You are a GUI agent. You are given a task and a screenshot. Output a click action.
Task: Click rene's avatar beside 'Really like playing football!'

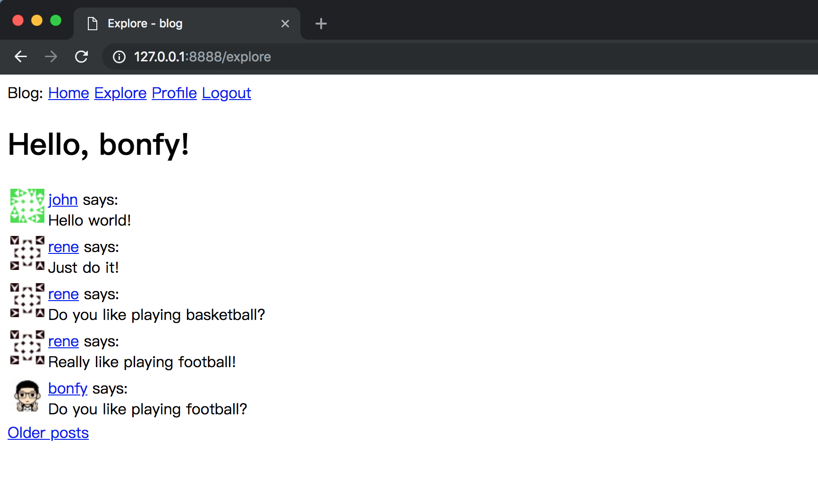pos(27,347)
